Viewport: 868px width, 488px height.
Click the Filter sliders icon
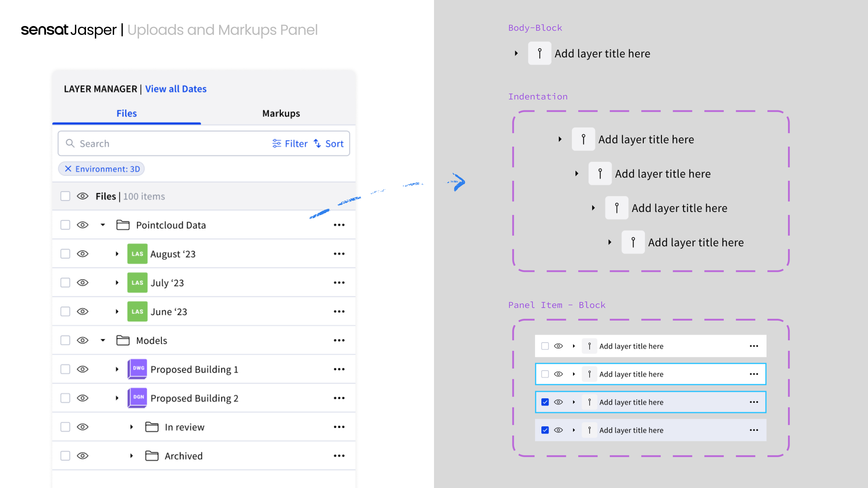(x=277, y=143)
